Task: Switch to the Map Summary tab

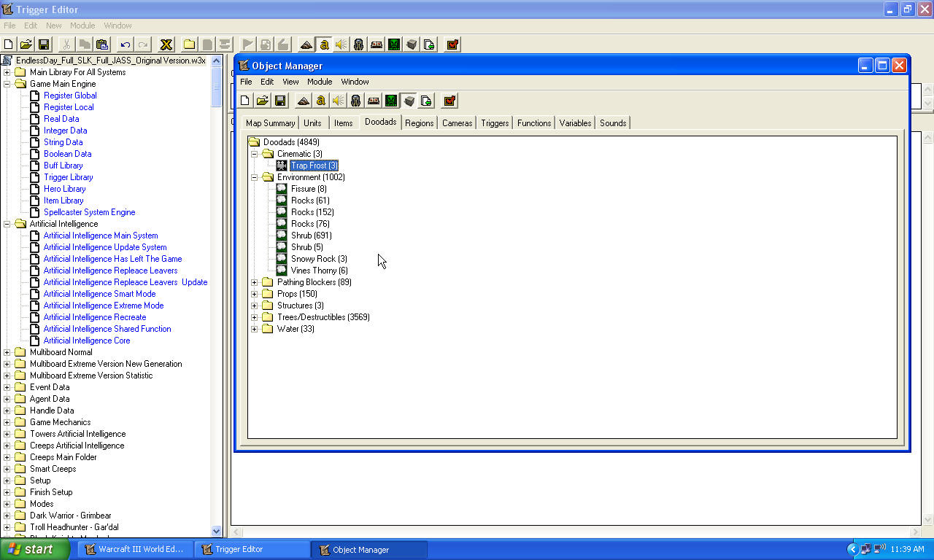Action: point(270,123)
